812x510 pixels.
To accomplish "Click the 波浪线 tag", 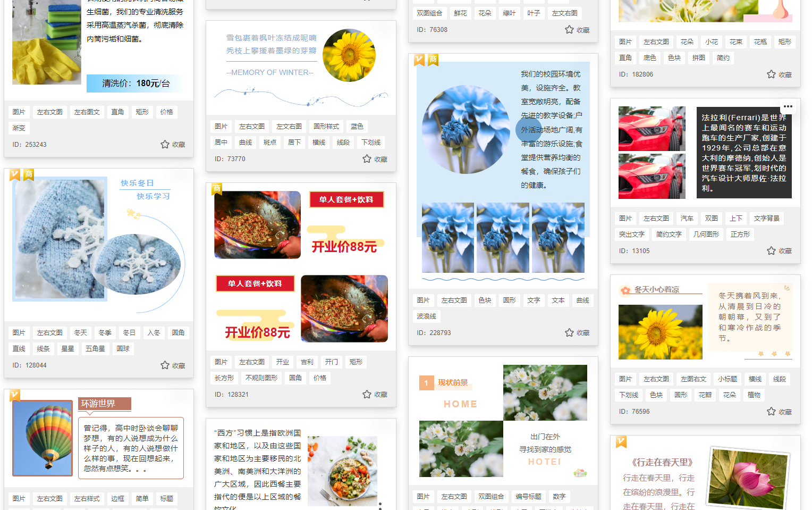I will point(427,316).
